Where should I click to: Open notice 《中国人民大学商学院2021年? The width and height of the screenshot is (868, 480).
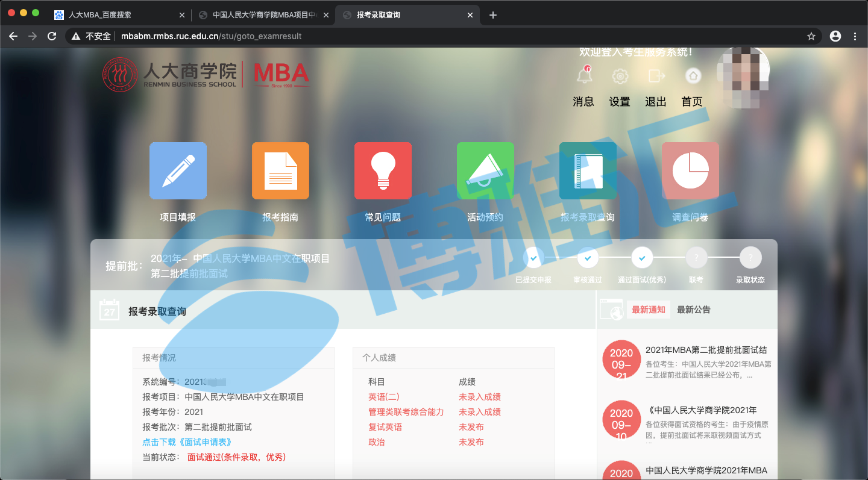click(701, 410)
